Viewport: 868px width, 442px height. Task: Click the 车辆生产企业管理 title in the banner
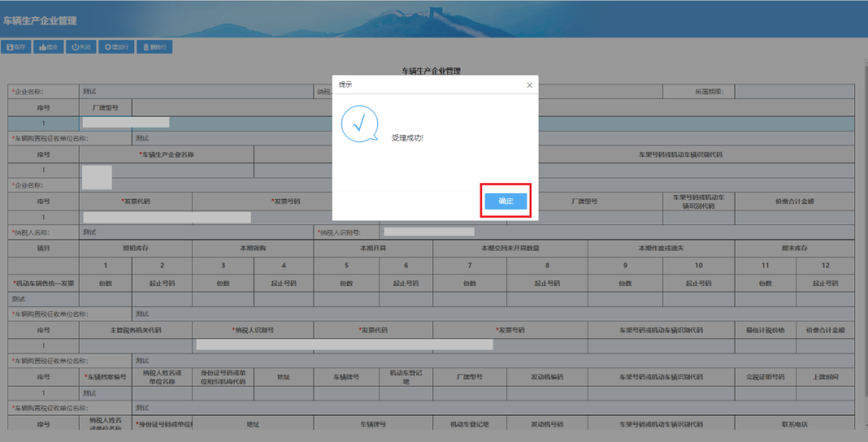(x=40, y=21)
